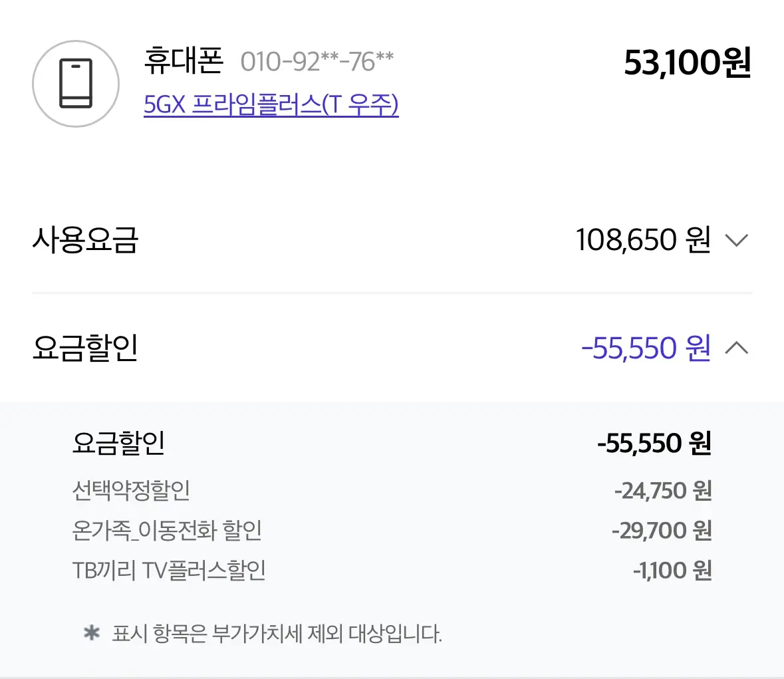Select the 요금할인 section header label
784x679 pixels.
coord(85,348)
